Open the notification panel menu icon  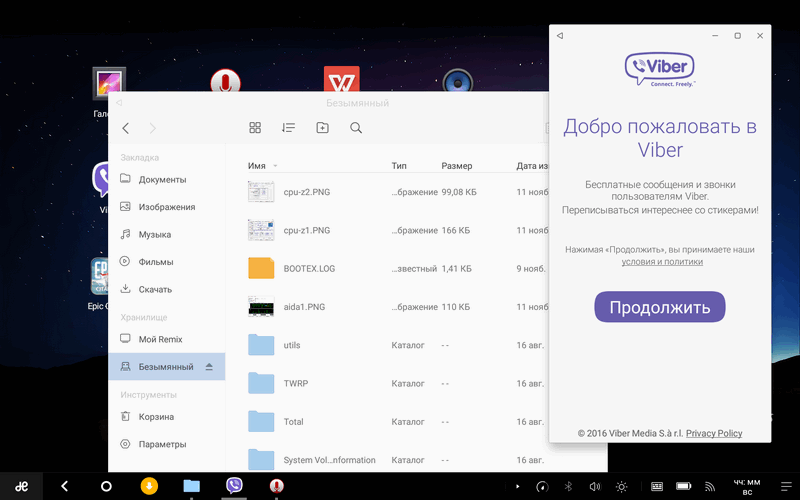pyautogui.click(x=786, y=486)
